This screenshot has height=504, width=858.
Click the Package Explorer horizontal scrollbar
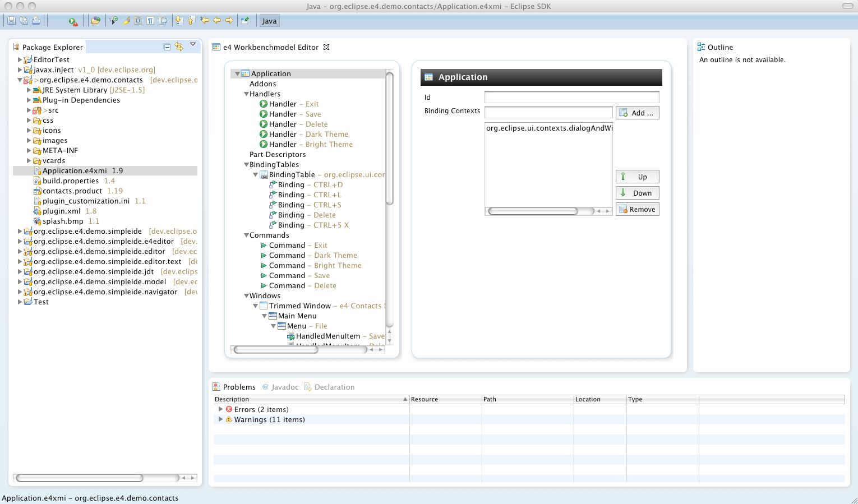[105, 478]
